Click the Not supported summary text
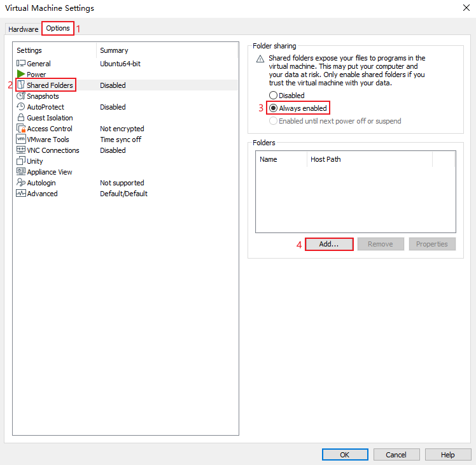Image resolution: width=476 pixels, height=465 pixels. pyautogui.click(x=122, y=183)
